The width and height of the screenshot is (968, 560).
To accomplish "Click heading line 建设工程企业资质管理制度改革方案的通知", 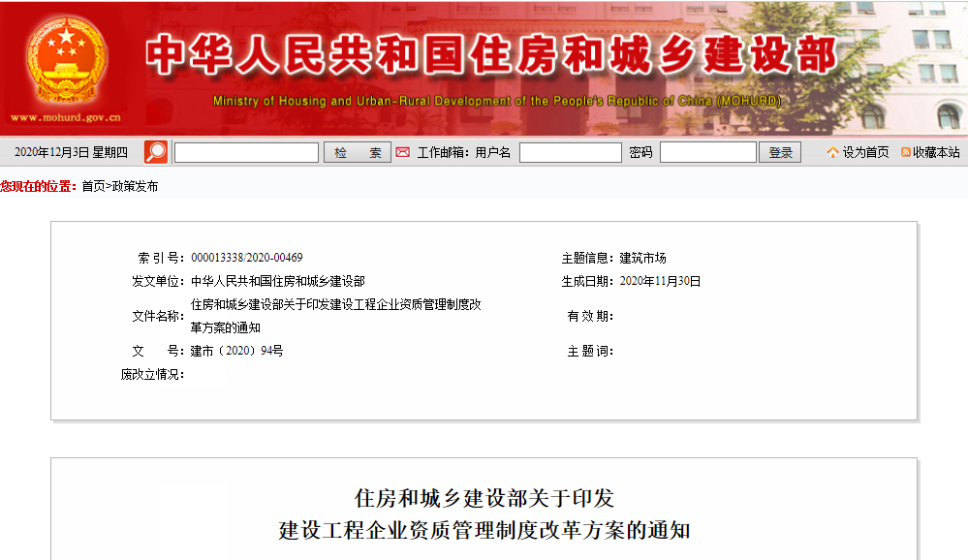I will (484, 530).
